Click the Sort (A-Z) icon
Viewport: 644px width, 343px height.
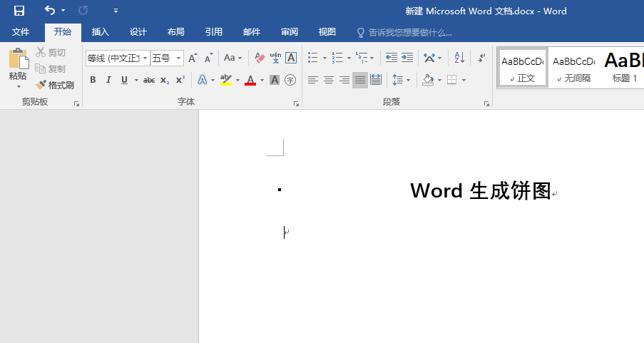(459, 58)
